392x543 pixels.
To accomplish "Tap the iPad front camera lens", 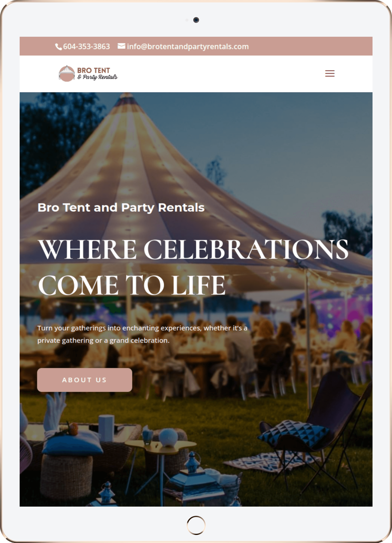I will click(x=196, y=20).
